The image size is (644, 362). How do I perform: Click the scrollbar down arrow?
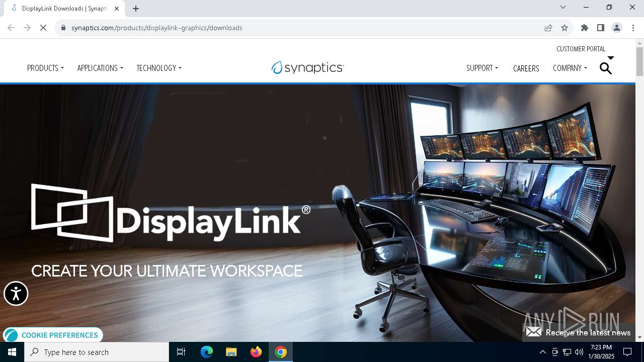tap(639, 337)
